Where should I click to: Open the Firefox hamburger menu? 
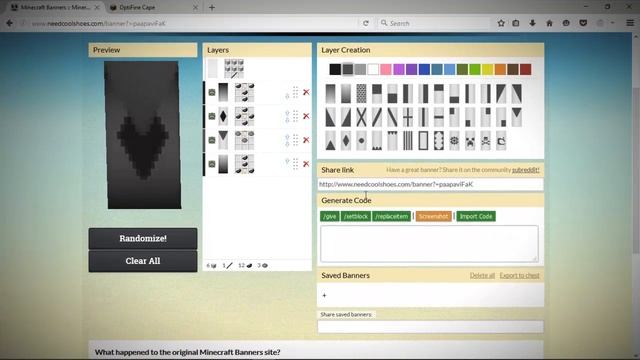[630, 23]
